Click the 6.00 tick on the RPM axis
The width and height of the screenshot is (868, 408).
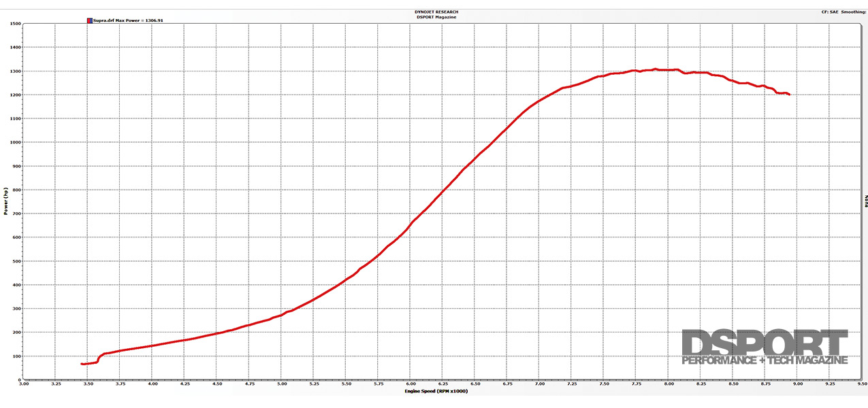click(411, 385)
